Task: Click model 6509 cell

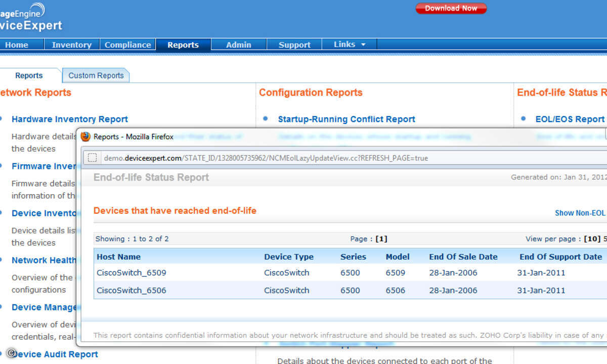Action: click(x=396, y=272)
